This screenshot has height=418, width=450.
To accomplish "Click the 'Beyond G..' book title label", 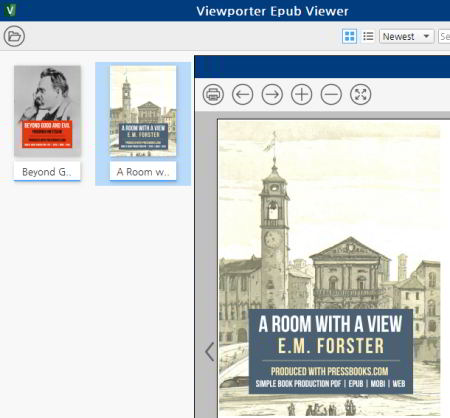I will (47, 172).
